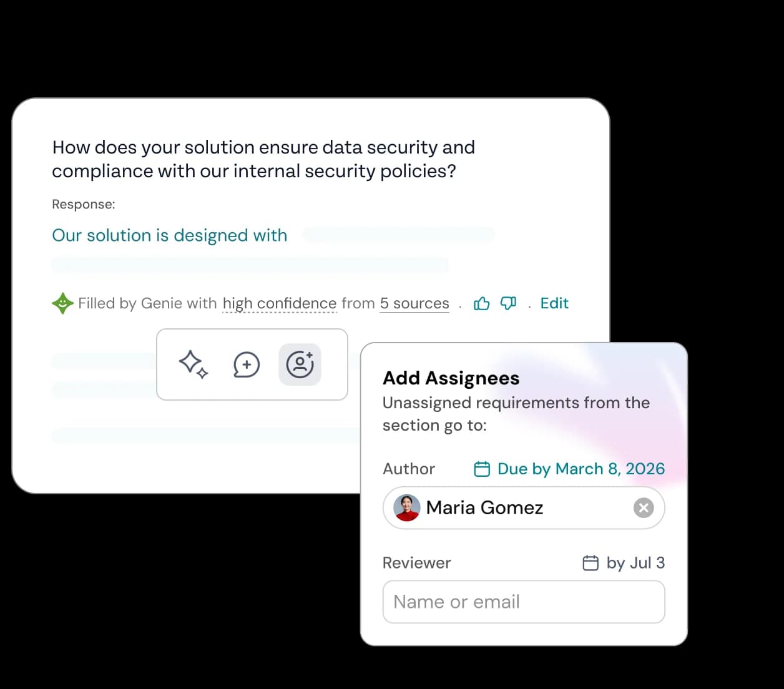Click Due by March 8, 2026
The image size is (784, 689).
click(580, 468)
